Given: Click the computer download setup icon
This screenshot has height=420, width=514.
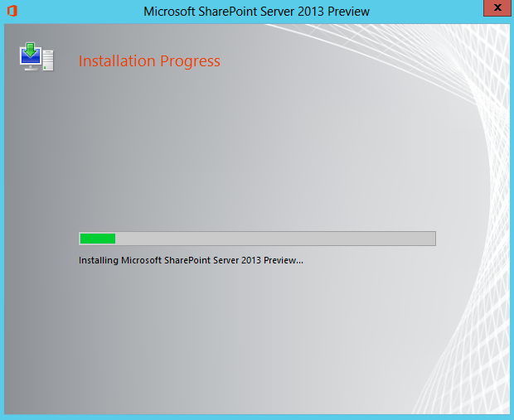Looking at the screenshot, I should point(36,56).
